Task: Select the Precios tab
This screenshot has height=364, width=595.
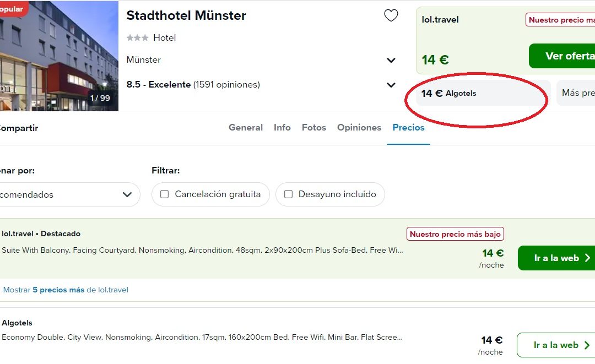Action: click(408, 127)
